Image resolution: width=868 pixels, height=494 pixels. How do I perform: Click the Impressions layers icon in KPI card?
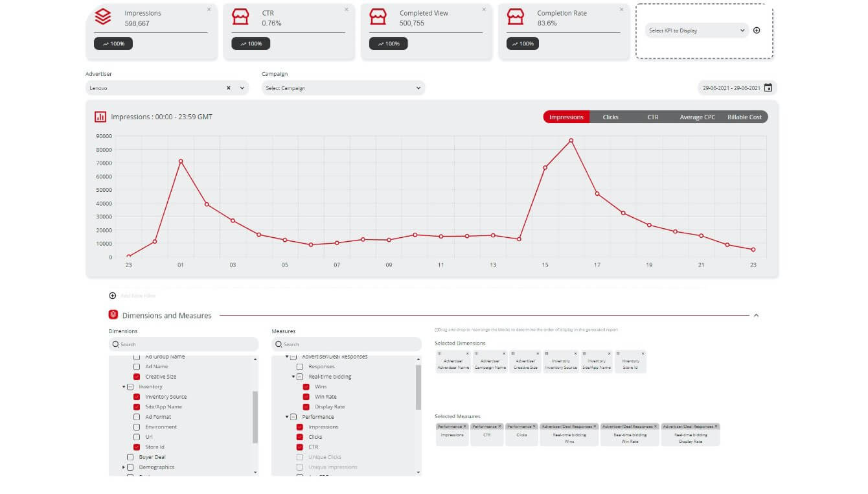[x=103, y=17]
